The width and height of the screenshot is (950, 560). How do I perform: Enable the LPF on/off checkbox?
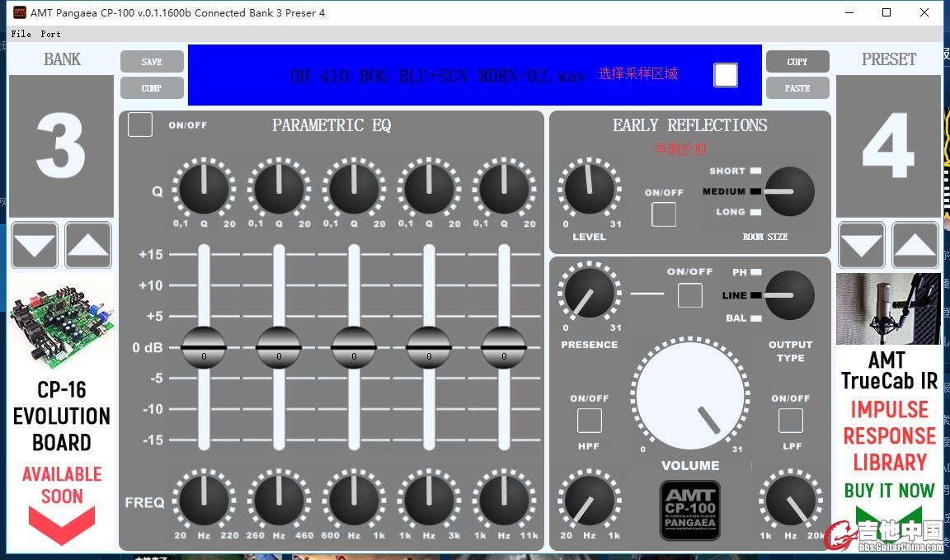(x=790, y=421)
